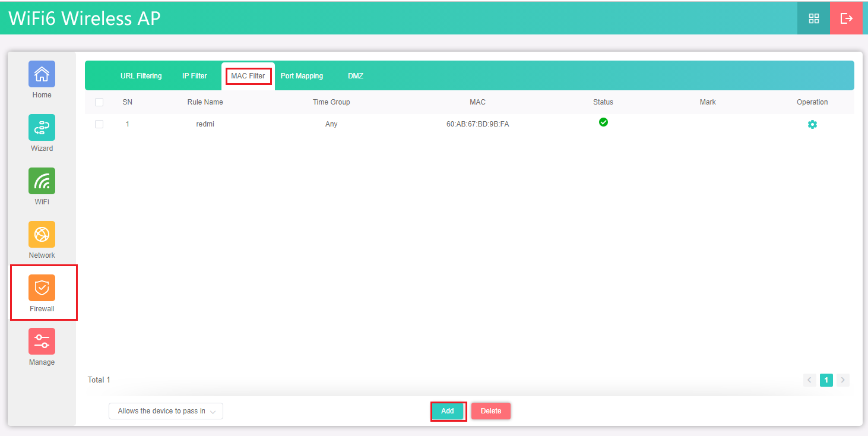
Task: Click the grid menu icon in header
Action: [814, 18]
